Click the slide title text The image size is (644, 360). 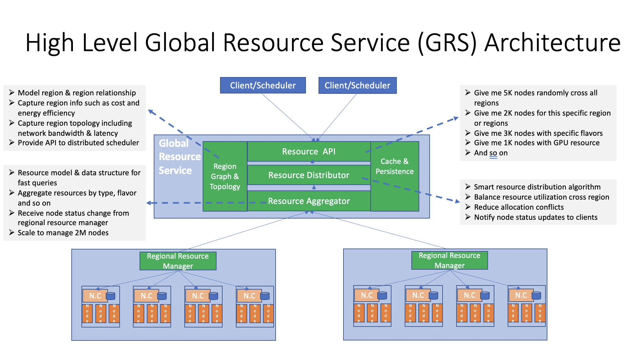[x=323, y=43]
